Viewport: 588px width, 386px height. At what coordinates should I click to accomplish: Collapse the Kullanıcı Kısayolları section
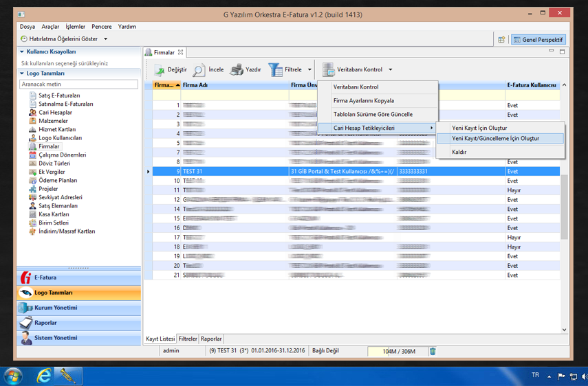click(22, 52)
